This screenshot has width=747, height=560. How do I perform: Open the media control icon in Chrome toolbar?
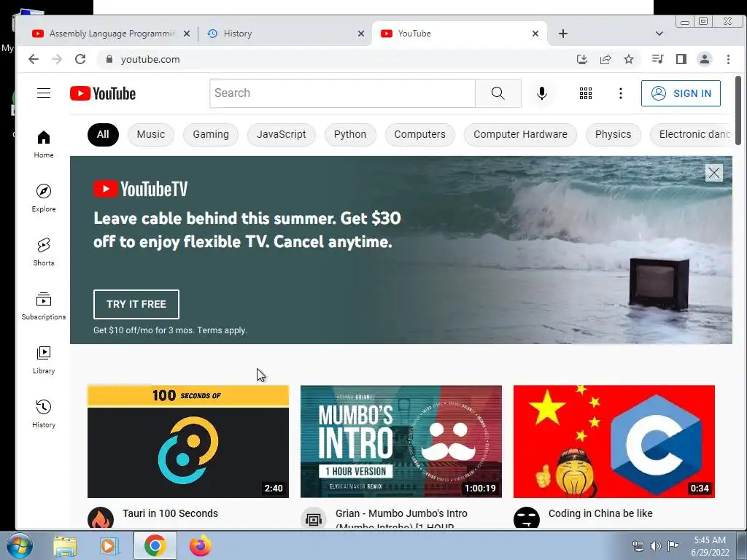tap(658, 59)
